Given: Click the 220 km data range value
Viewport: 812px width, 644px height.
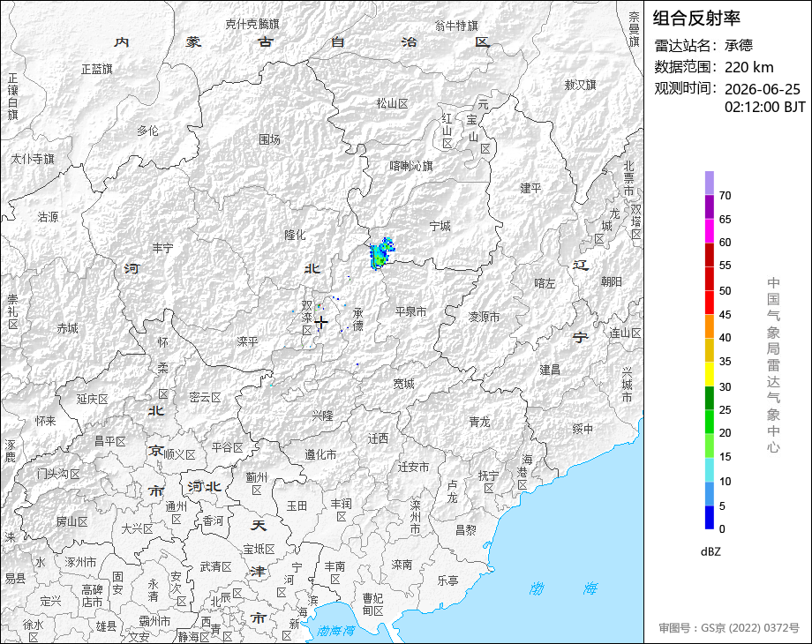Looking at the screenshot, I should click(x=748, y=67).
